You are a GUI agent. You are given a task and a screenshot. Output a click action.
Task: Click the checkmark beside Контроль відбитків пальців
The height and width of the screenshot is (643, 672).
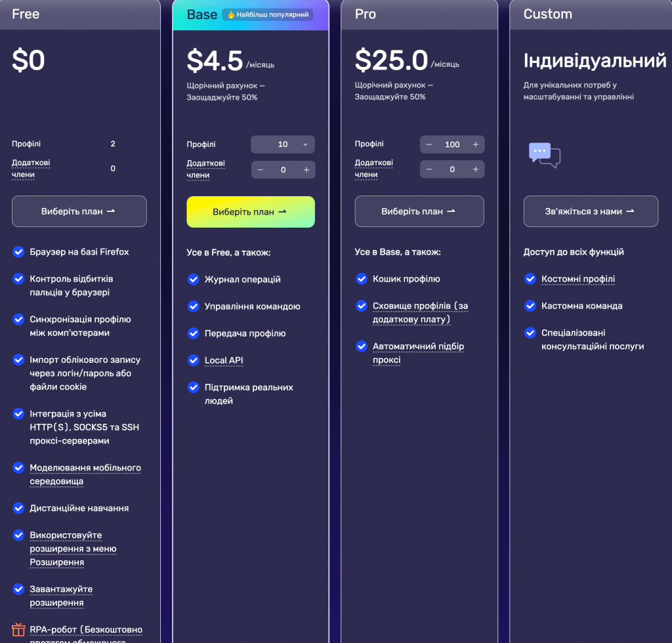tap(18, 279)
